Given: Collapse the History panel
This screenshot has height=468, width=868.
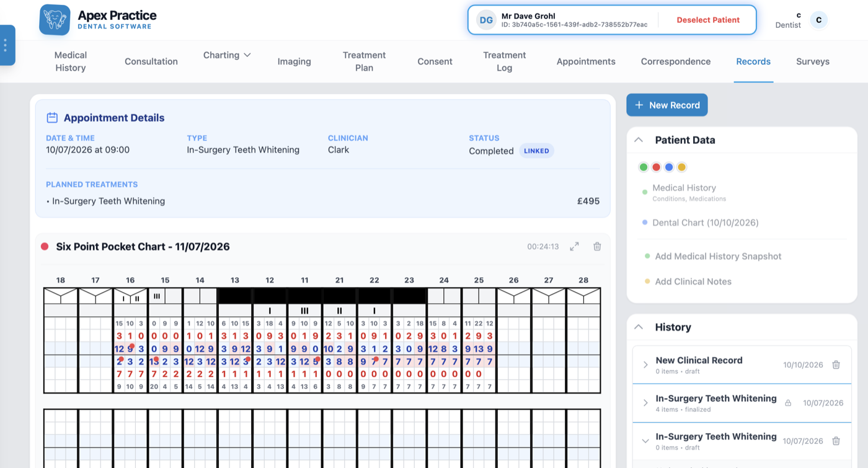Looking at the screenshot, I should tap(638, 327).
